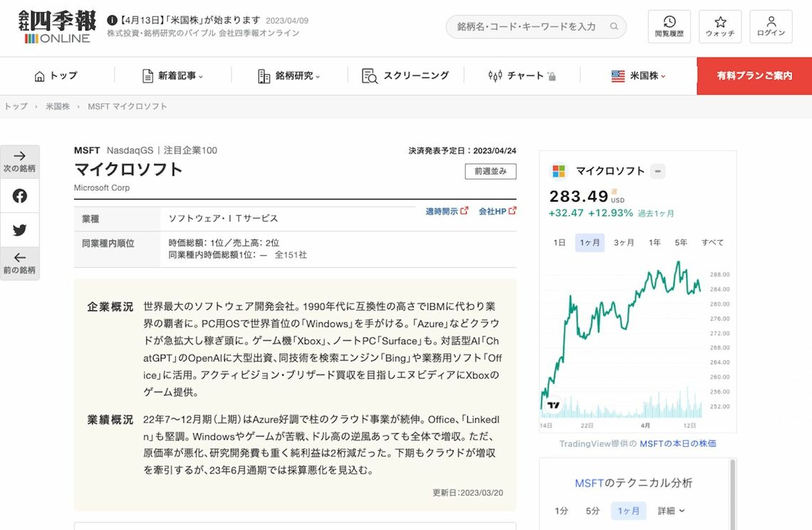Image resolution: width=812 pixels, height=530 pixels.
Task: Select the すべて chart range
Action: (x=712, y=242)
